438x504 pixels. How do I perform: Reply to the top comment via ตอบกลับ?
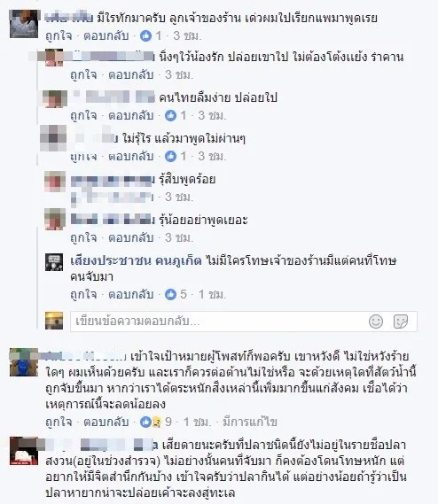pyautogui.click(x=106, y=35)
